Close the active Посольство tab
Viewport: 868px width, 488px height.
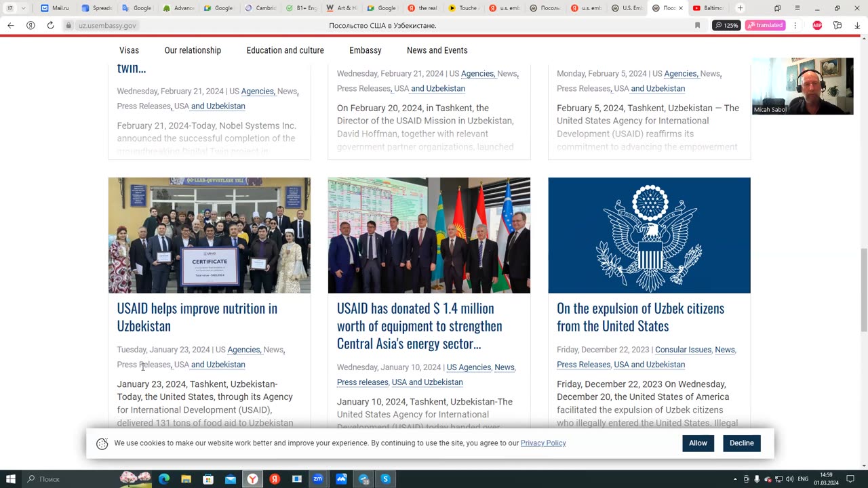click(681, 8)
